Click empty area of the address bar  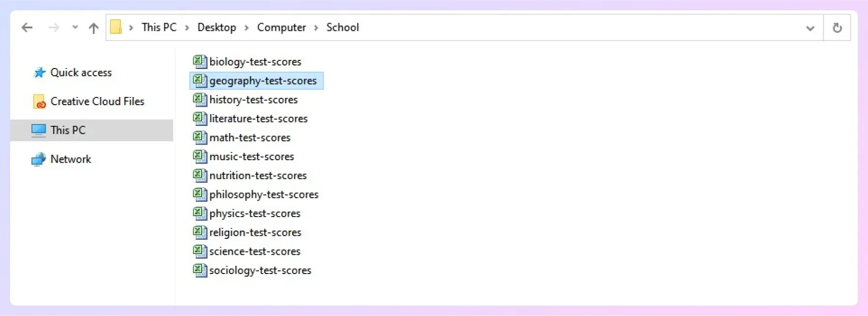(x=579, y=27)
